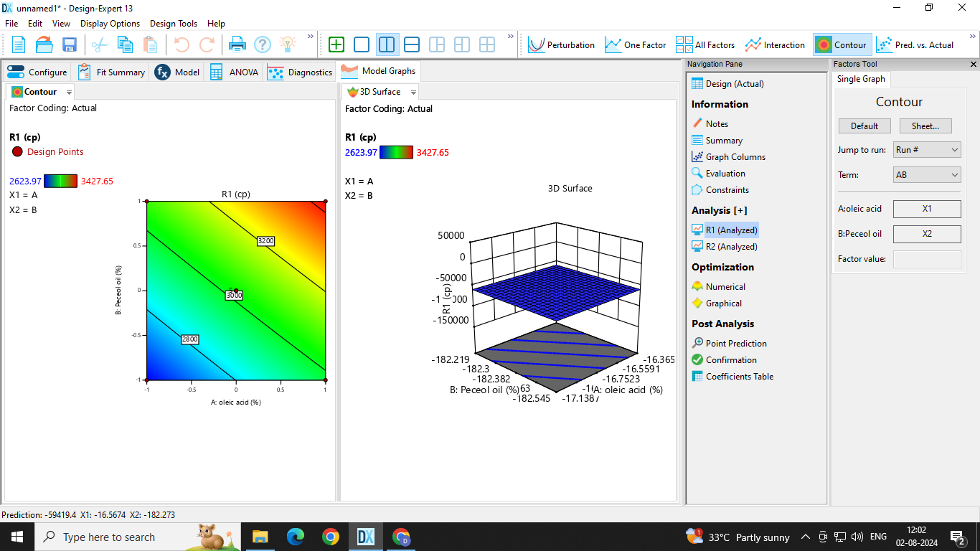Switch to single pane view layout

pos(362,44)
